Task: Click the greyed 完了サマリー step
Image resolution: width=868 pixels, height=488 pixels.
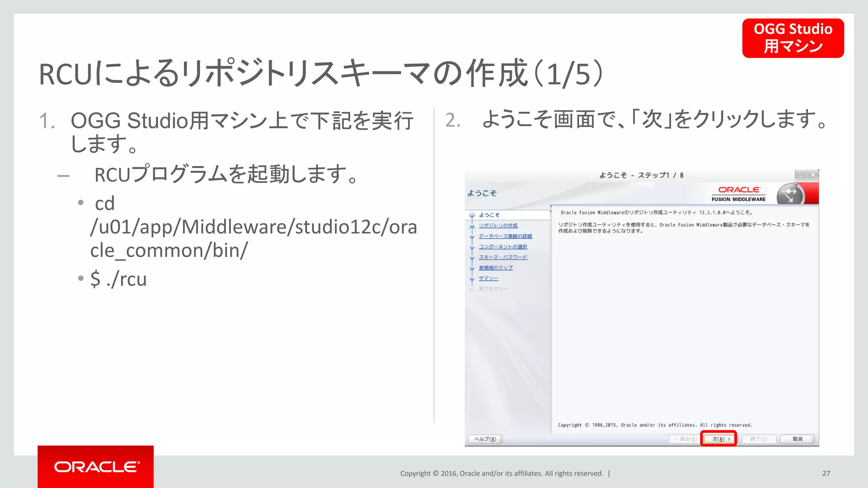Action: click(x=493, y=289)
